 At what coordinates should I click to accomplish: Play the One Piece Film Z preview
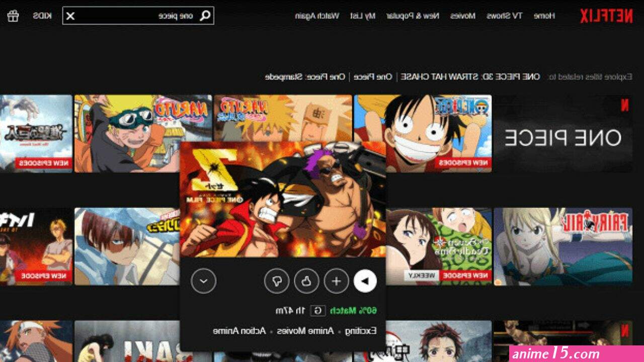pos(365,282)
